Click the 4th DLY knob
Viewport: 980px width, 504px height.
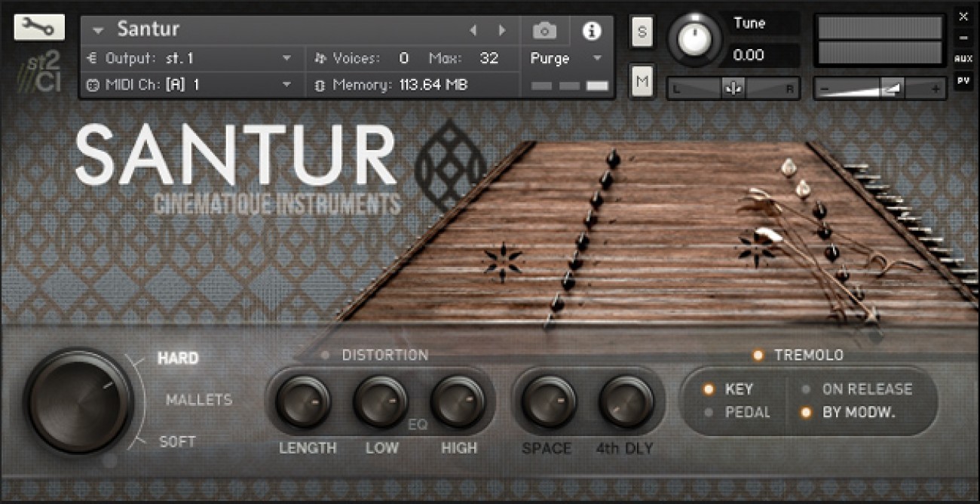click(x=626, y=401)
